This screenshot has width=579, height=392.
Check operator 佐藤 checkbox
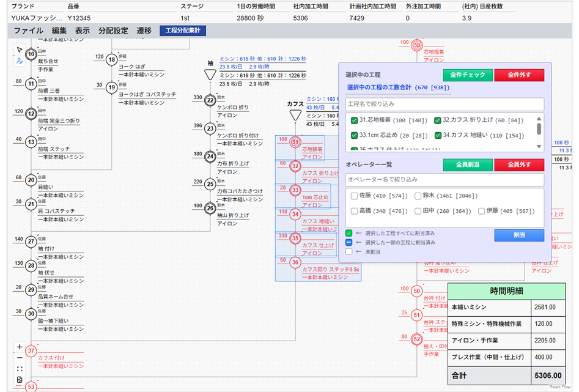pos(354,196)
